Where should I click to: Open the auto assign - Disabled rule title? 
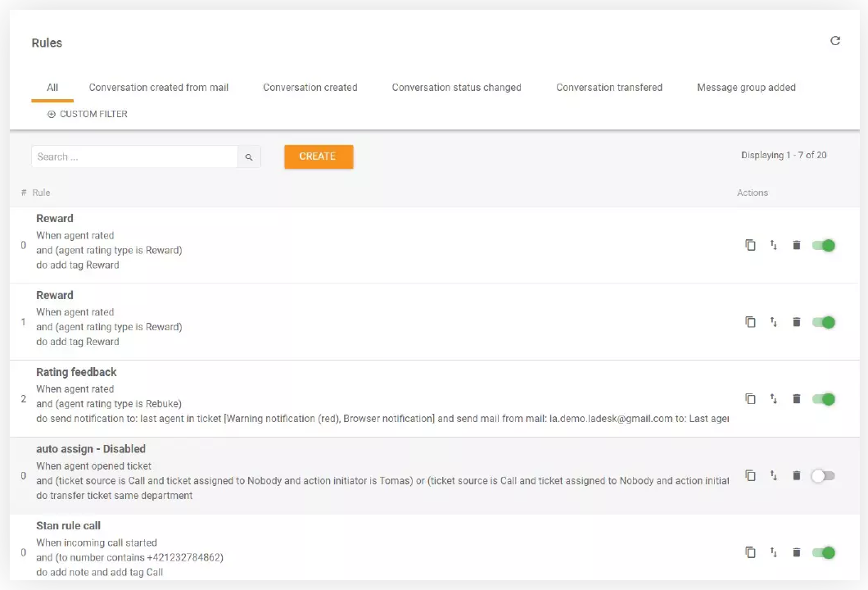pyautogui.click(x=91, y=449)
